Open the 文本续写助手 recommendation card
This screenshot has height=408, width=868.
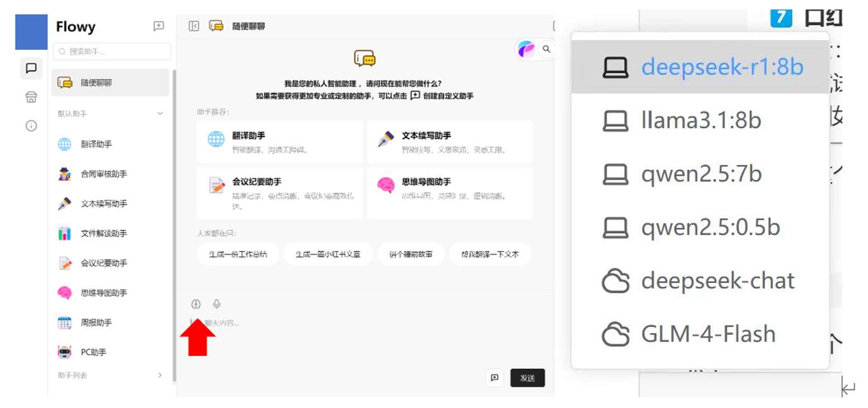tap(450, 142)
